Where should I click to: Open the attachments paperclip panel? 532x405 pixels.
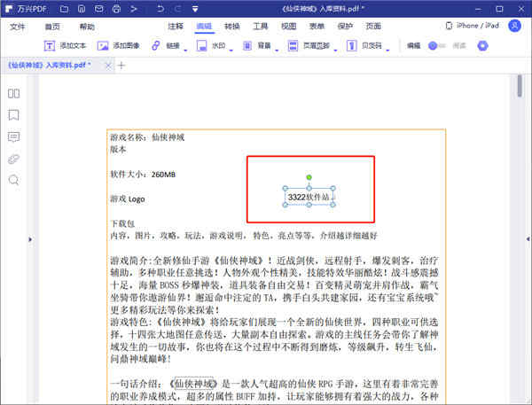click(13, 159)
